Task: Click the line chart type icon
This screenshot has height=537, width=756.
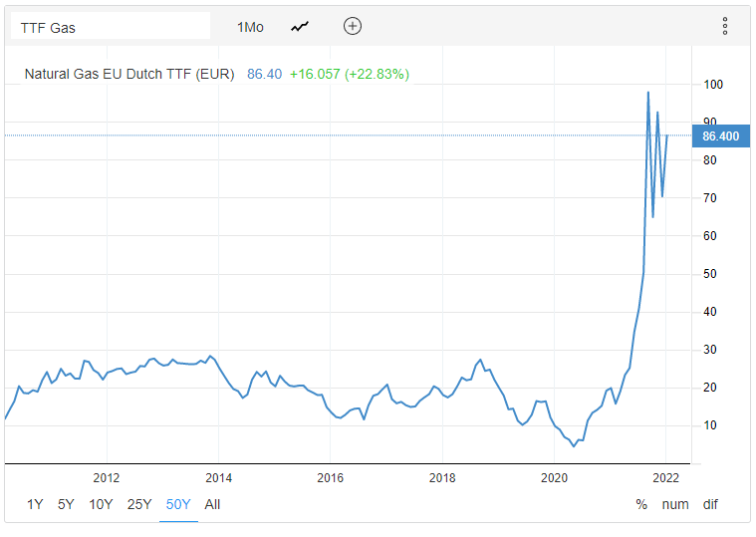Action: [x=300, y=27]
